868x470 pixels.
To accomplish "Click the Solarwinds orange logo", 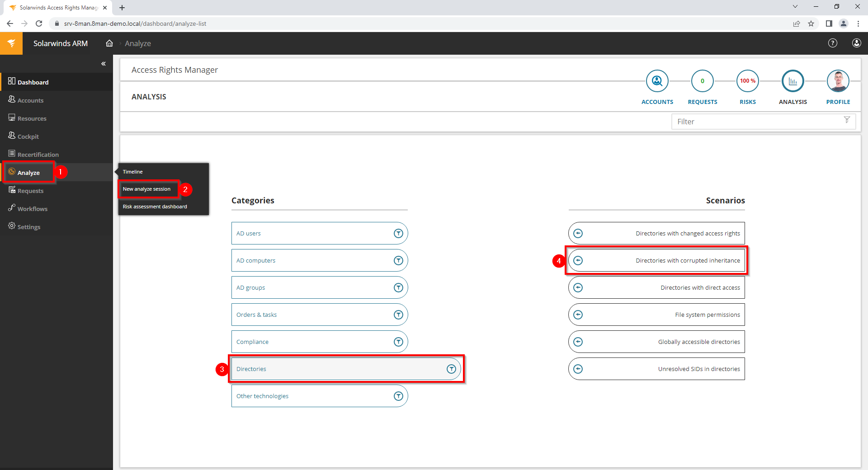I will (x=11, y=43).
